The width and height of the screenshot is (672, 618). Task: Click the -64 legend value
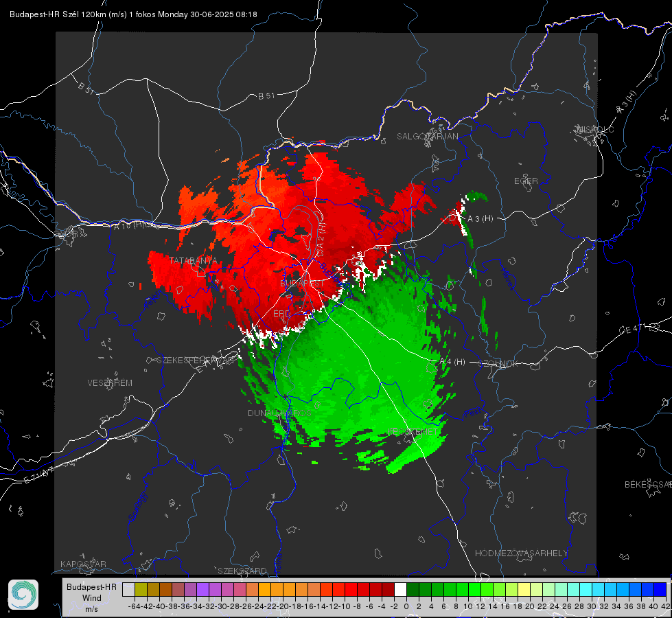point(134,606)
